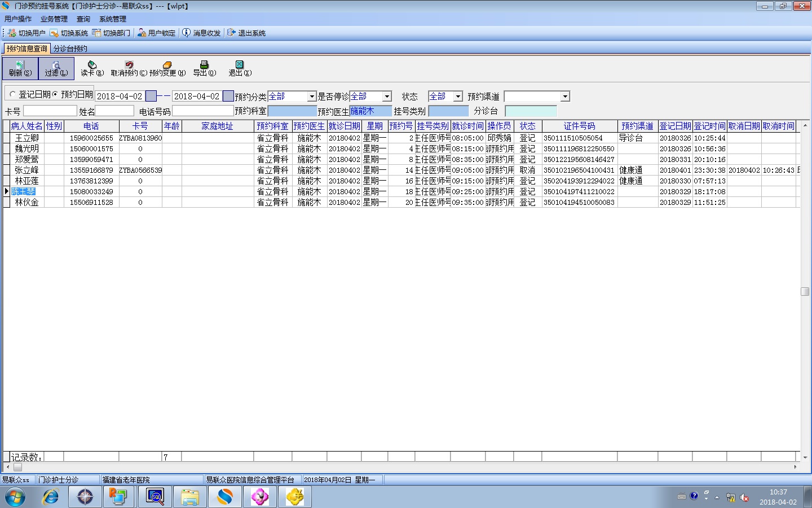Click the network icon in system tray

pyautogui.click(x=731, y=497)
